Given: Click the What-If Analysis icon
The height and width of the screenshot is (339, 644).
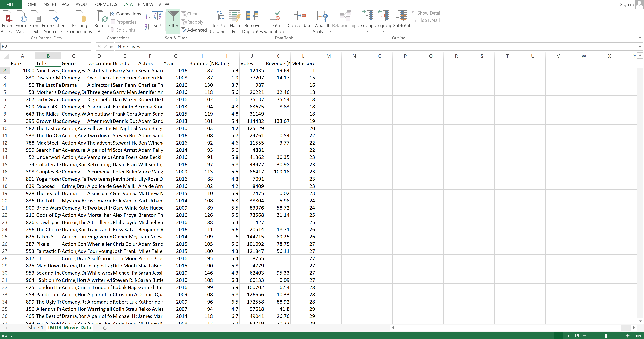Looking at the screenshot, I should tap(322, 16).
